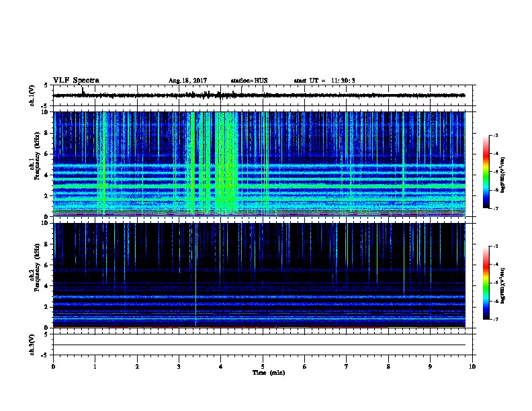Click the flat ch.3 voltage trace line
Screen dimensions: 532x411
[259, 345]
